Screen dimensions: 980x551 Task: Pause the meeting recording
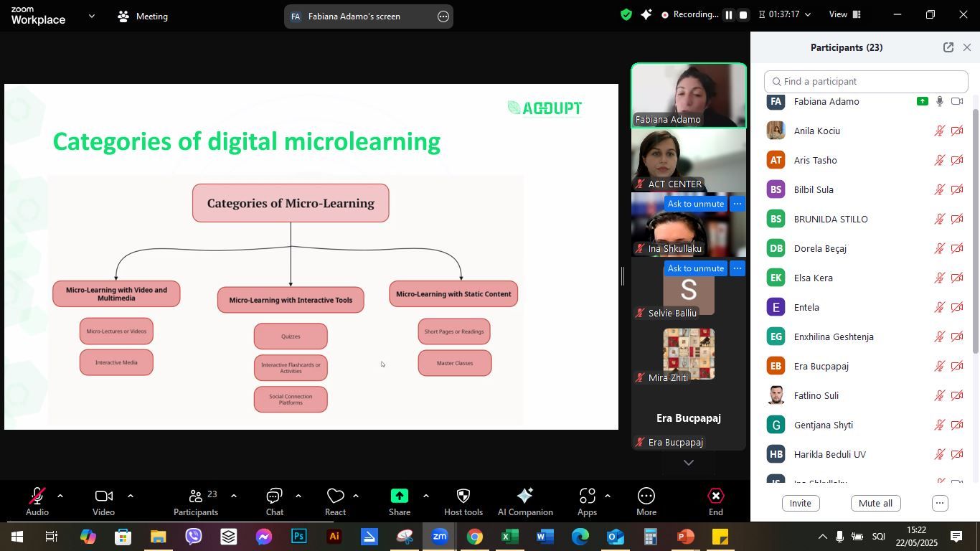(x=728, y=15)
